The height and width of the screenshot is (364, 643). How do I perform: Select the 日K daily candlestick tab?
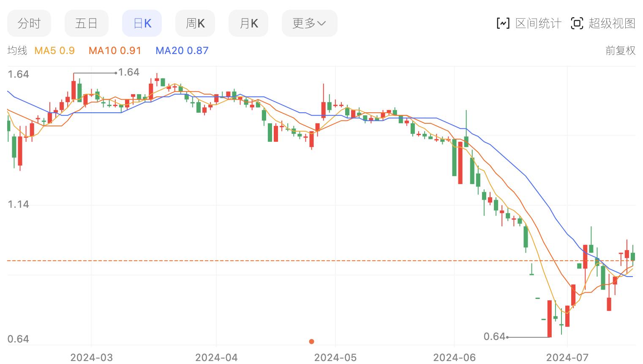142,23
